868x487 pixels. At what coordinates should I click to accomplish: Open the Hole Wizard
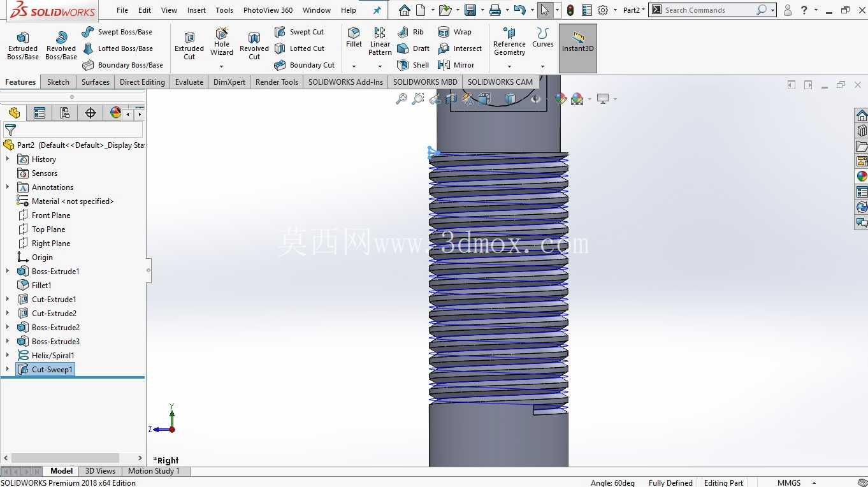coord(222,43)
